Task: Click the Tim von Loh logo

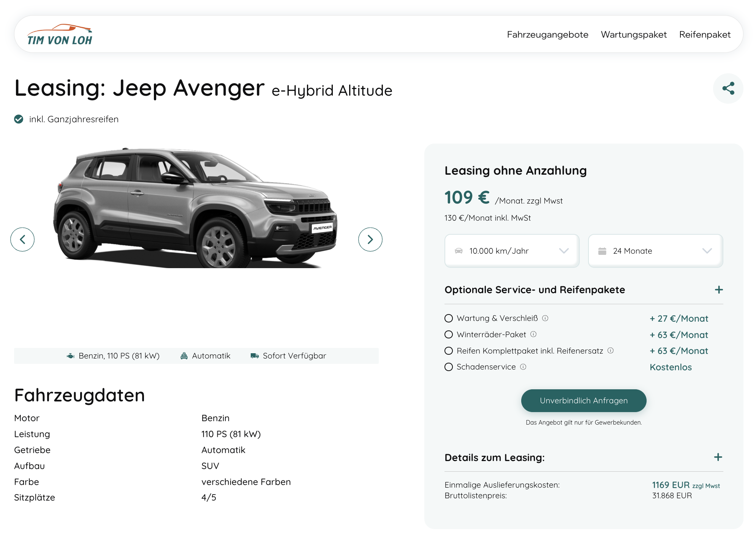Action: click(60, 35)
